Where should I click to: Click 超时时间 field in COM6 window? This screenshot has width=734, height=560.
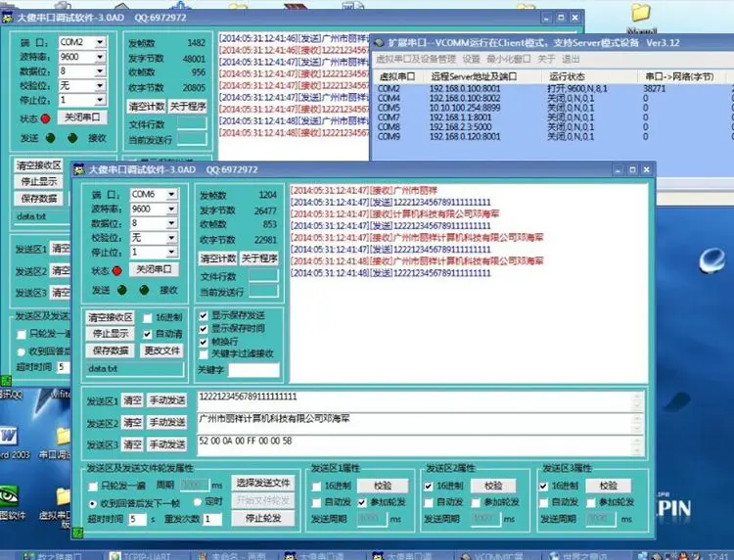pos(137,519)
